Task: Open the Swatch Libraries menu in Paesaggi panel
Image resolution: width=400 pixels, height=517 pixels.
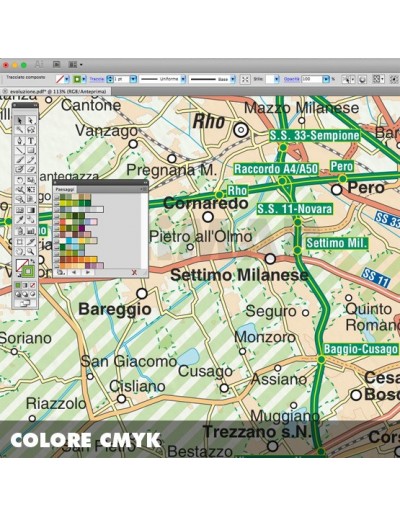Action: coord(61,273)
